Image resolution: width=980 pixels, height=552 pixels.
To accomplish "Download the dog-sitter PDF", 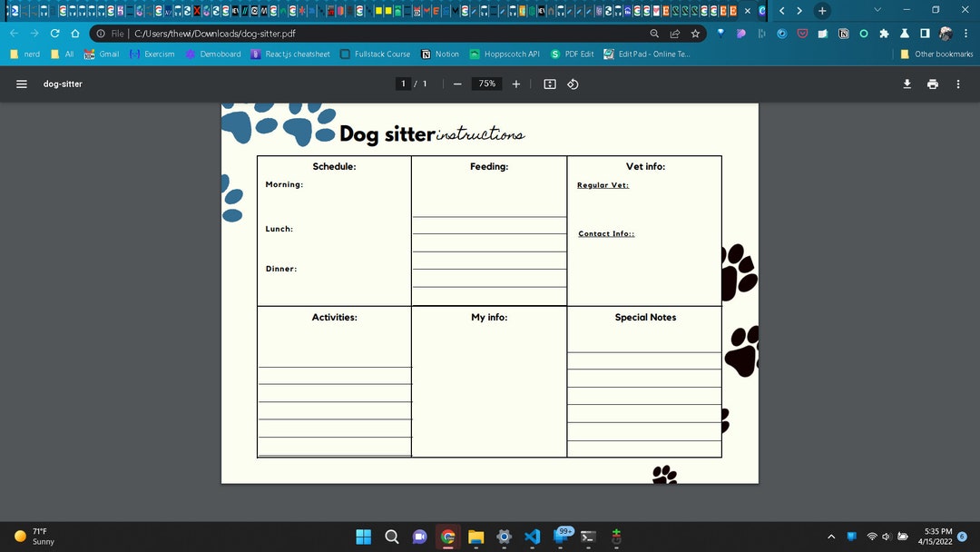I will point(906,84).
